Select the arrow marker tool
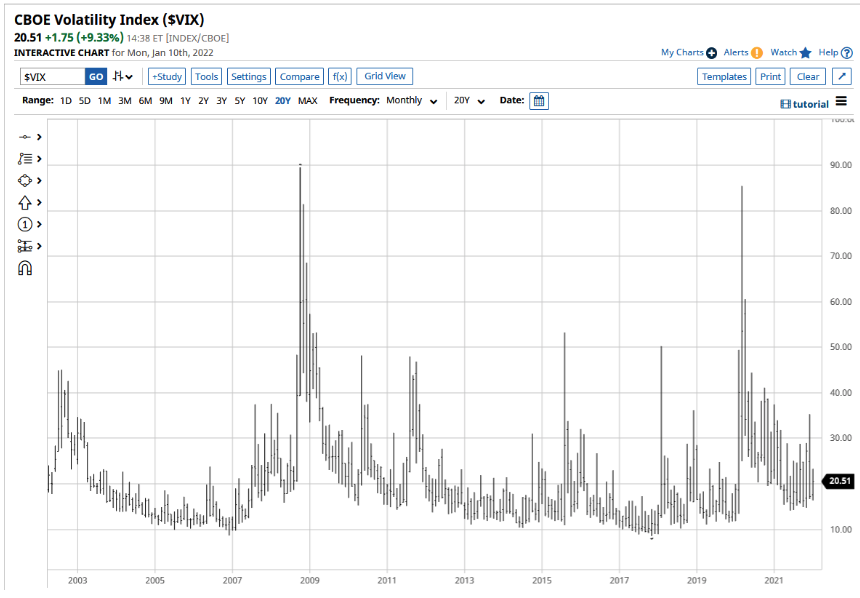860x598 pixels. 25,202
